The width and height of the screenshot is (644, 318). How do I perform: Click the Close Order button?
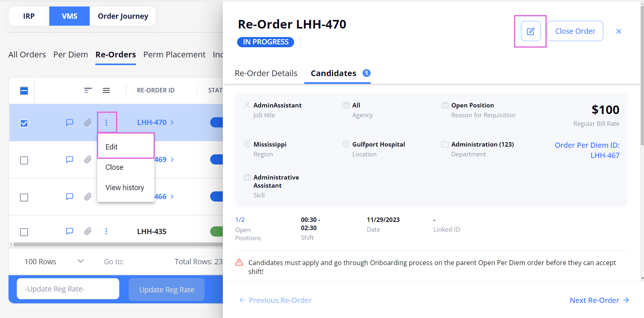click(575, 31)
